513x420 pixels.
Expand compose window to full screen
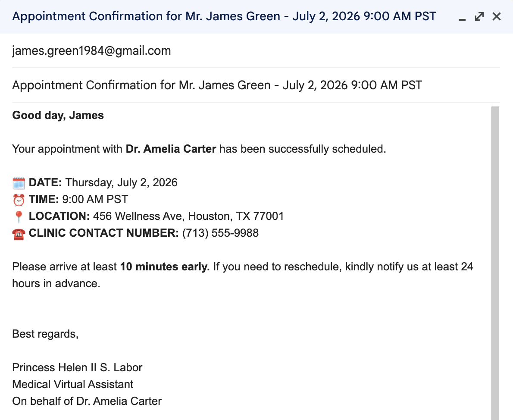point(479,16)
